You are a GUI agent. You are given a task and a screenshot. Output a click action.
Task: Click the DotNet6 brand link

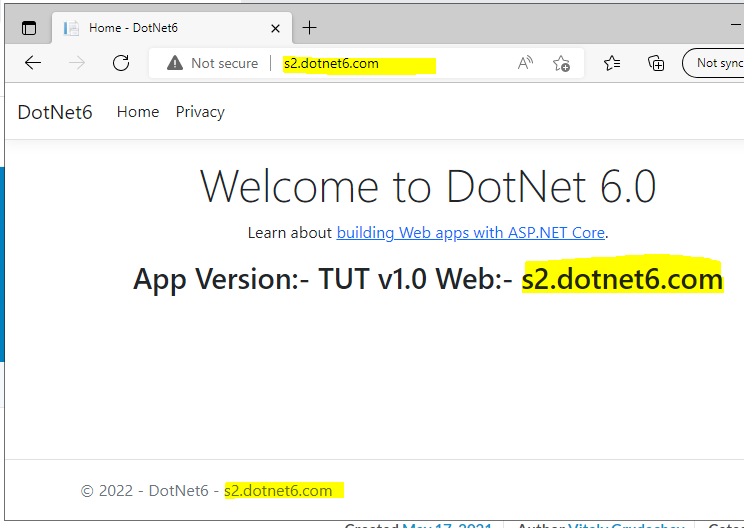tap(55, 112)
